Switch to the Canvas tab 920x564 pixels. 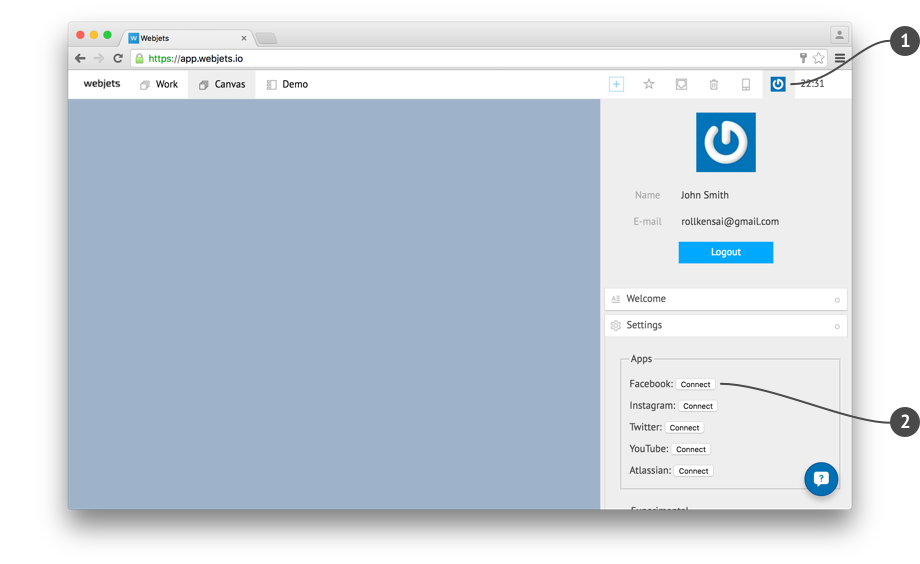point(222,85)
